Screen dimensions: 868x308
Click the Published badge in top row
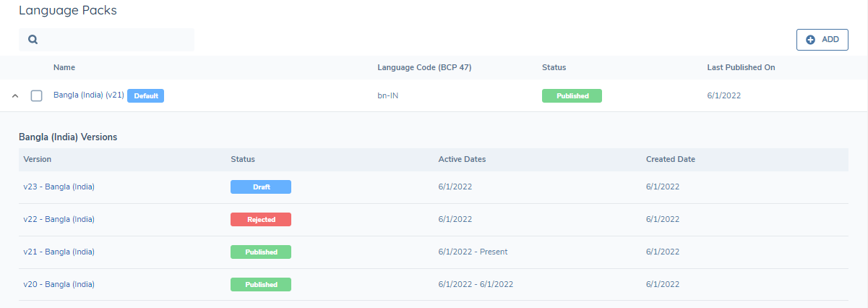[572, 95]
